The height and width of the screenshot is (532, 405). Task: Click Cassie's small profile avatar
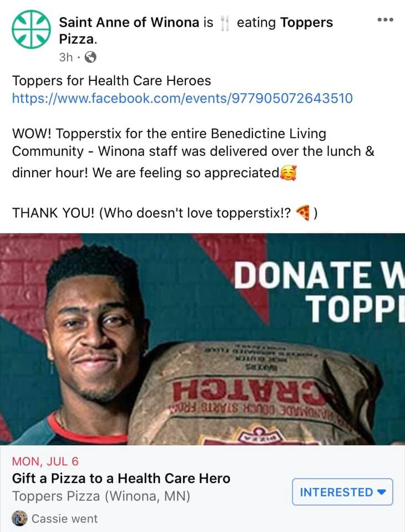19,519
